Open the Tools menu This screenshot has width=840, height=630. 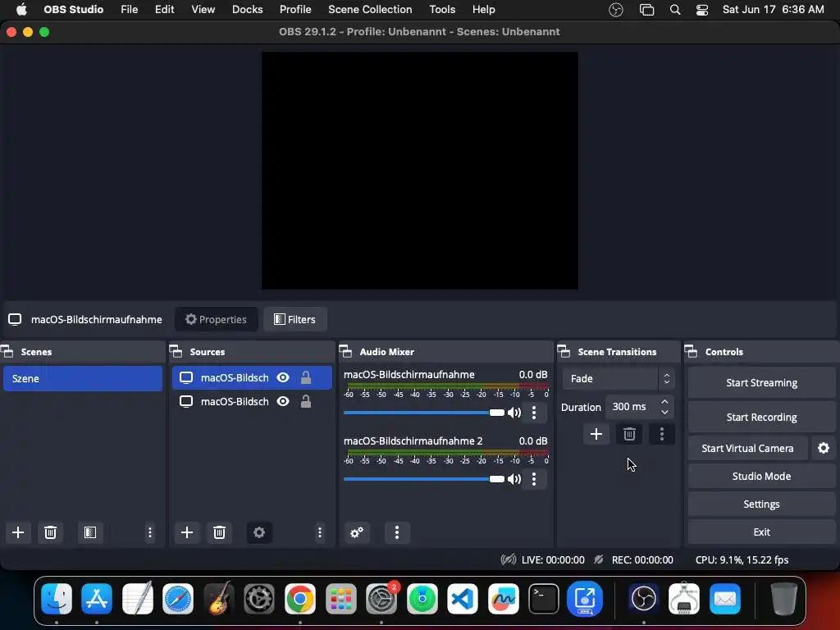[442, 10]
